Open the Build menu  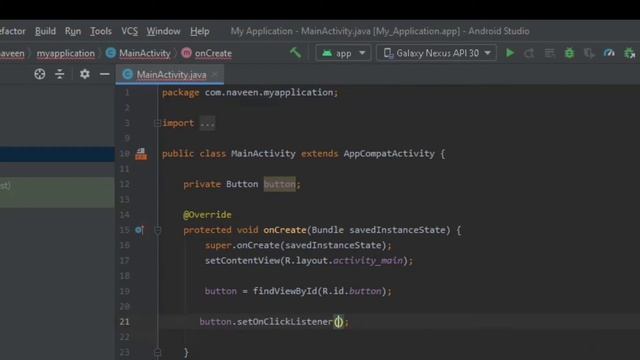tap(45, 31)
